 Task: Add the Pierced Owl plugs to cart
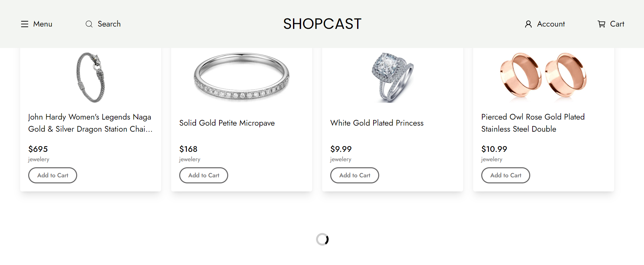(505, 175)
